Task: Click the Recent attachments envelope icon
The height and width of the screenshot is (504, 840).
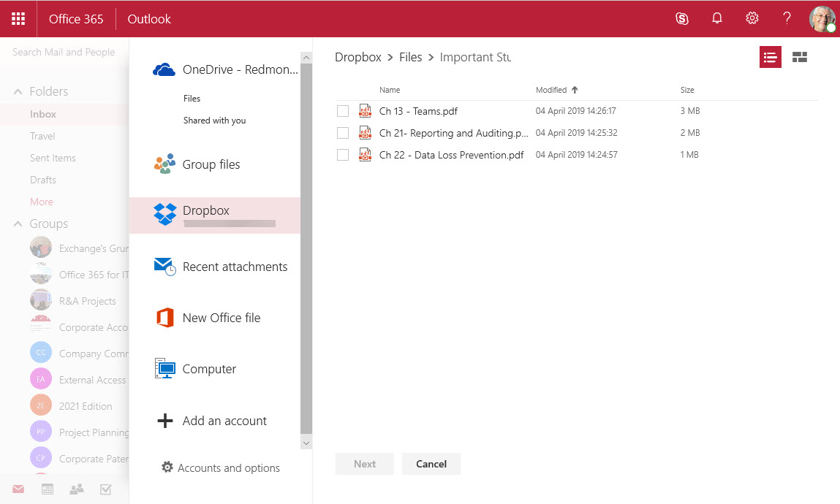Action: pos(164,267)
